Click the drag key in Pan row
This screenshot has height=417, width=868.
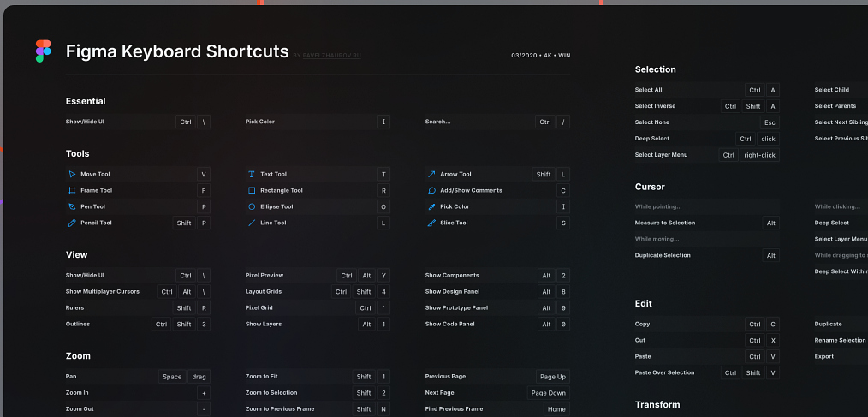coord(199,377)
